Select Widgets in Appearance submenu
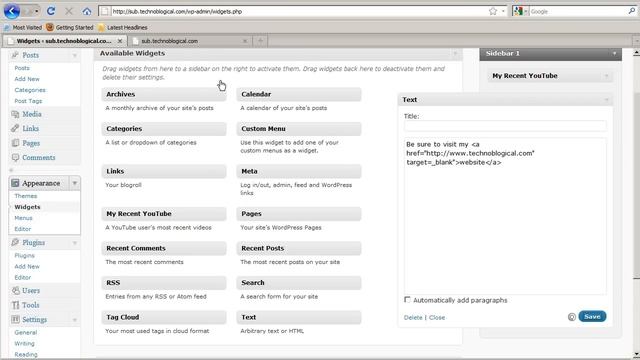Screen dimensions: 640x360 tap(27, 207)
